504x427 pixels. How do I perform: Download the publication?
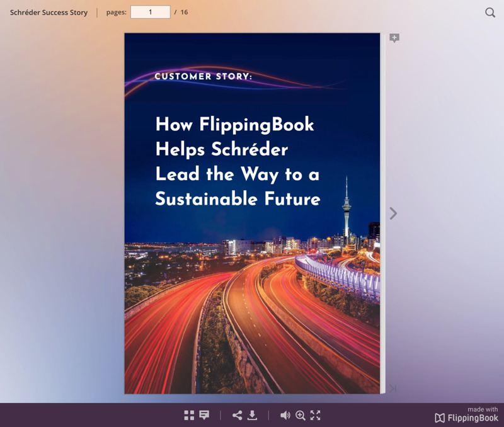253,415
